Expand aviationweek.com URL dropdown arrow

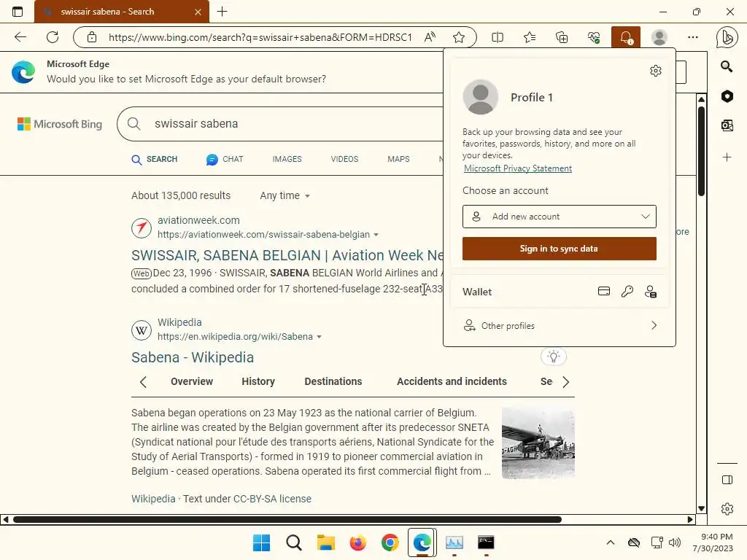(x=376, y=235)
